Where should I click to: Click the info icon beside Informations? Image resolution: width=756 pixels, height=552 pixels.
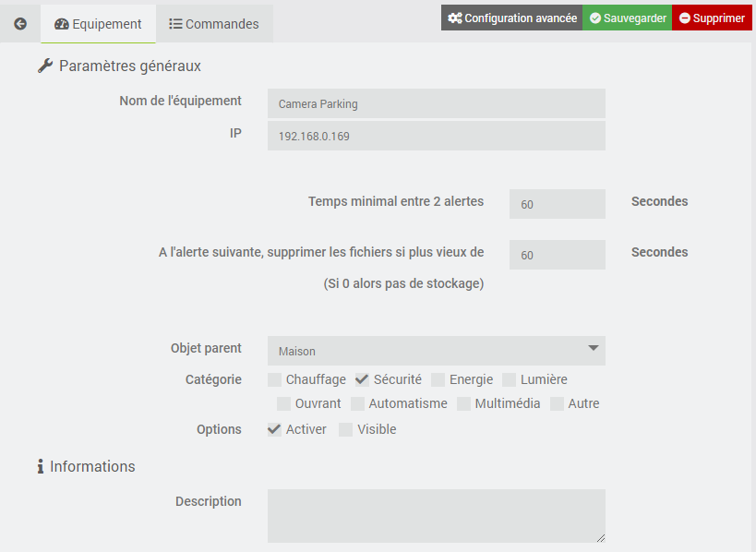(x=41, y=467)
